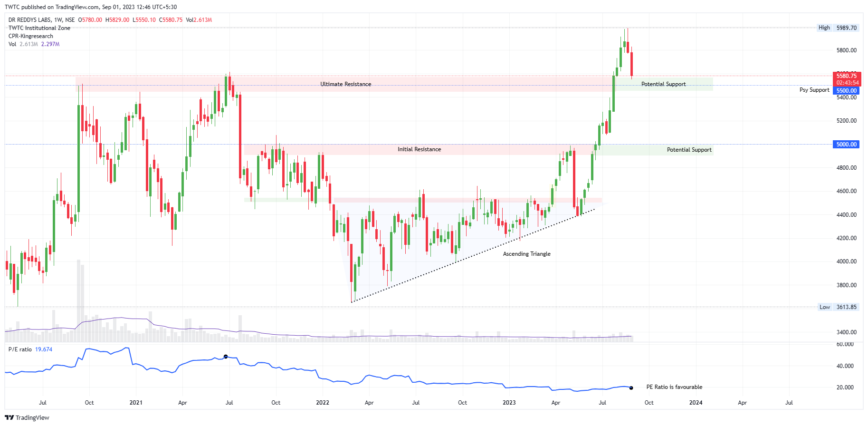Viewport: 868px width, 426px height.
Task: Click the current price tag 5580.75
Action: click(847, 76)
